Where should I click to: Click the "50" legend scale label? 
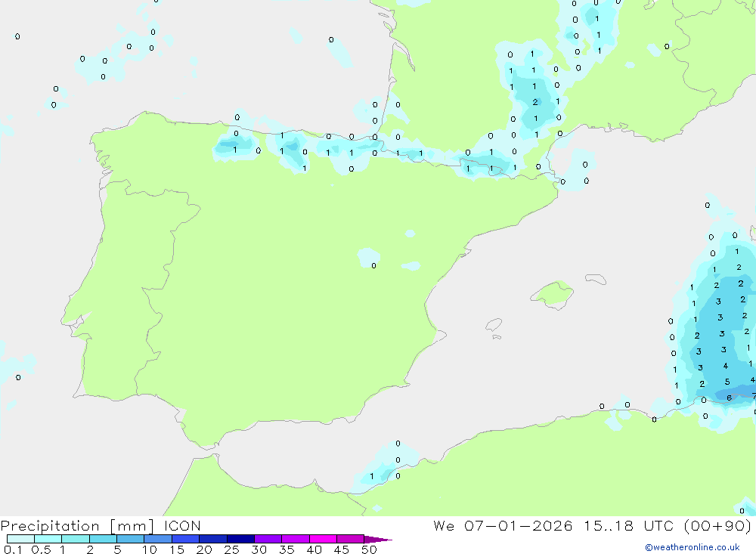(369, 549)
